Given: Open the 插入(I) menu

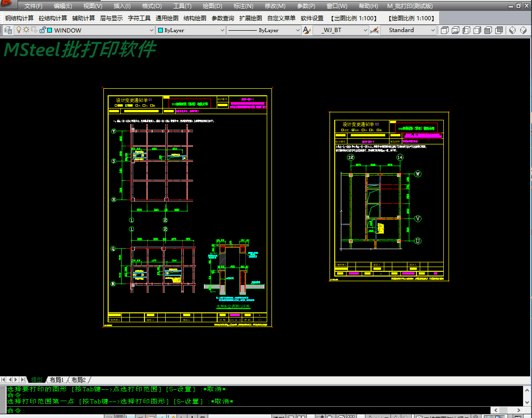Looking at the screenshot, I should [x=122, y=6].
